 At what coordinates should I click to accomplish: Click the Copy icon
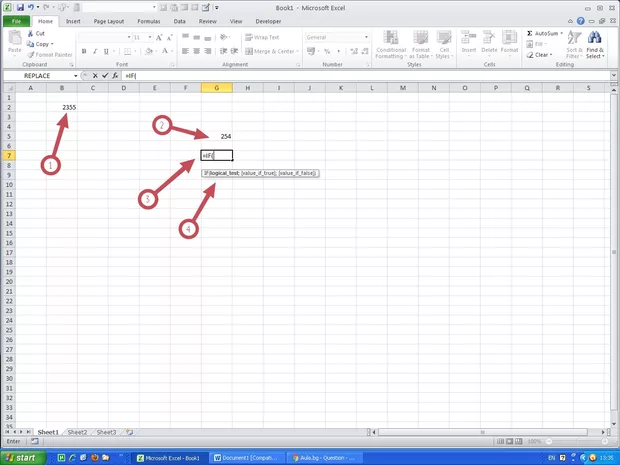click(30, 44)
